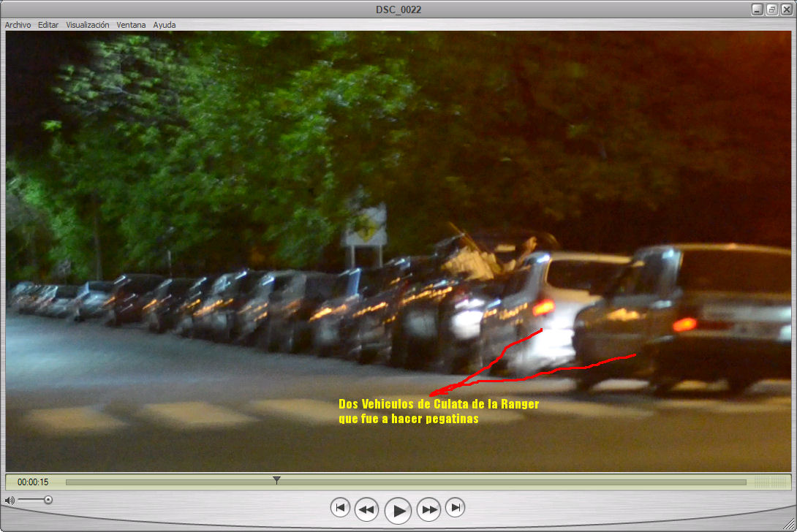The image size is (797, 532).
Task: Click the fast-forward button
Action: tap(429, 509)
